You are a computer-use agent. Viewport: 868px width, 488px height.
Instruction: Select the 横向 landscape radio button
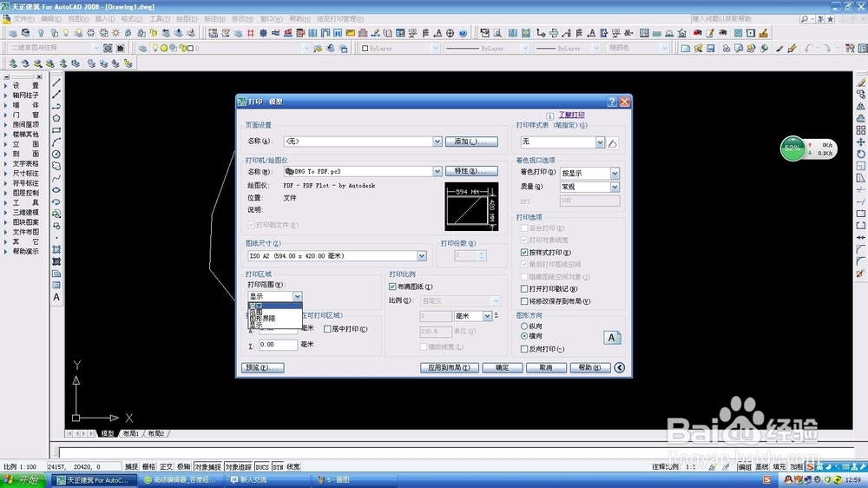(524, 336)
